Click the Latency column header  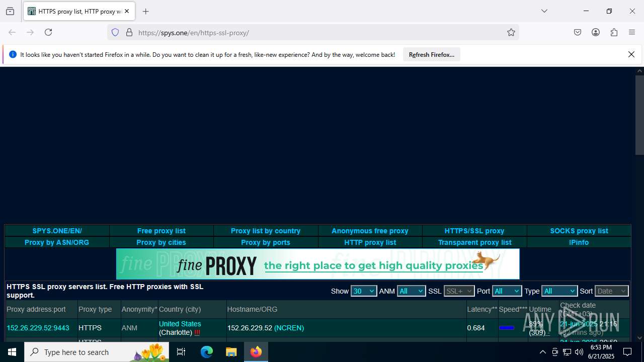(482, 309)
